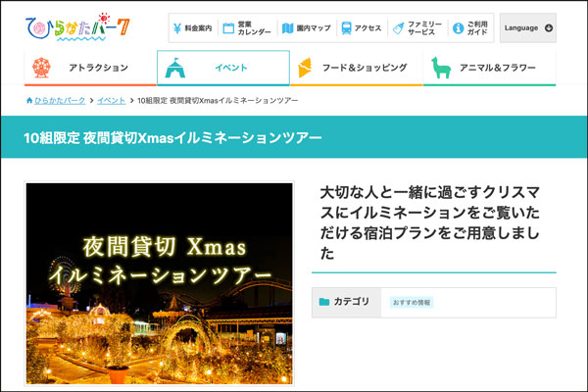
Task: Click the カテゴリ folder icon
Action: (323, 302)
